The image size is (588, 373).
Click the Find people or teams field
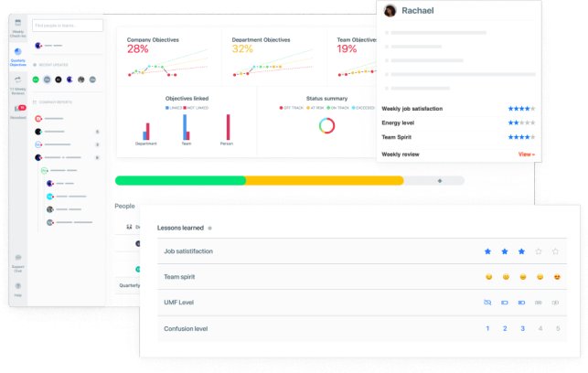pyautogui.click(x=68, y=26)
